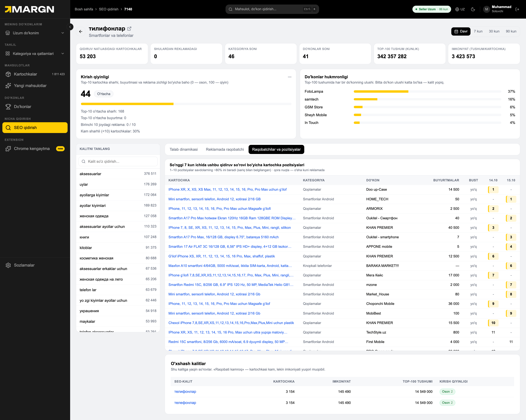526x420 pixels.
Task: Open Chrome kengaytma extension item
Action: (x=35, y=149)
